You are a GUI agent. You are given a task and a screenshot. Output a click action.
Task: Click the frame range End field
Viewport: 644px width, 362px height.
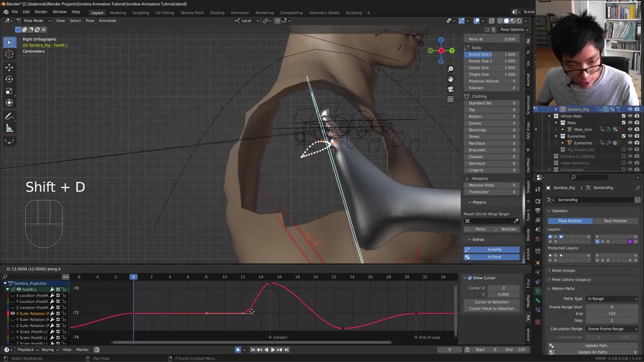(611, 314)
